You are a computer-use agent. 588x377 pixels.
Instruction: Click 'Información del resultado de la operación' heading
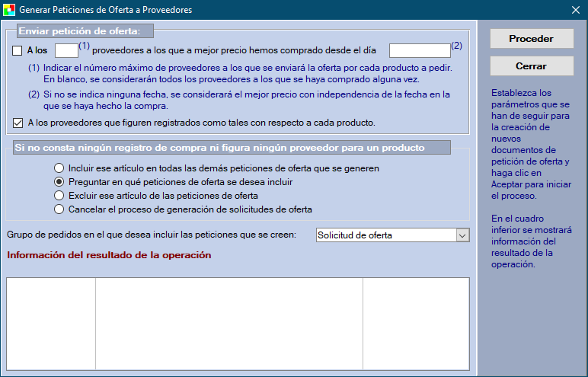click(x=109, y=255)
